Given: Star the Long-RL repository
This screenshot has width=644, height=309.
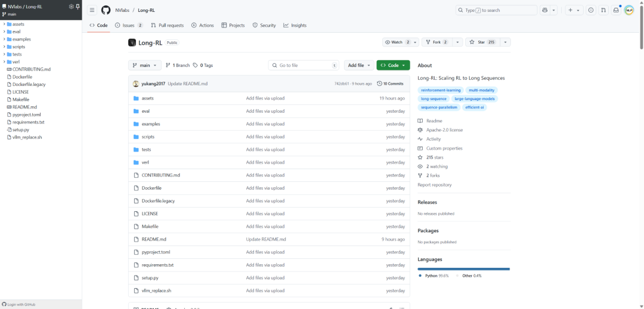Looking at the screenshot, I should [x=482, y=42].
